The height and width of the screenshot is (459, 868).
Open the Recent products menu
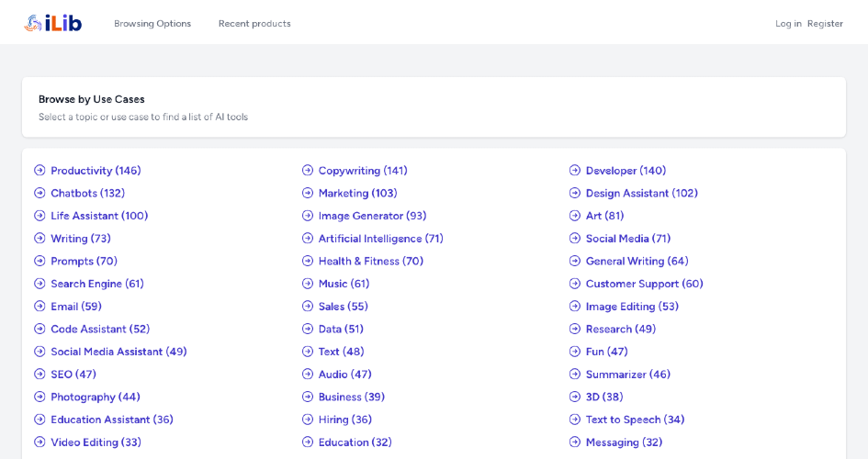point(254,24)
